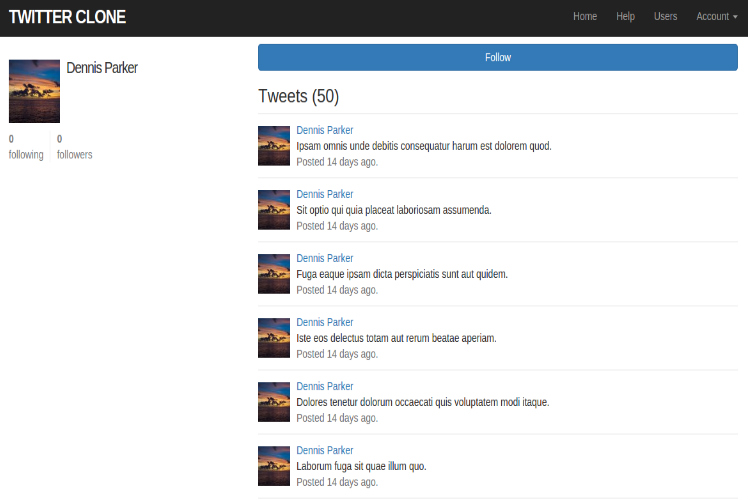Click avatar beside the 'Dolores tenetur dolorum' tweet
Screen dimensions: 750x500
click(274, 402)
